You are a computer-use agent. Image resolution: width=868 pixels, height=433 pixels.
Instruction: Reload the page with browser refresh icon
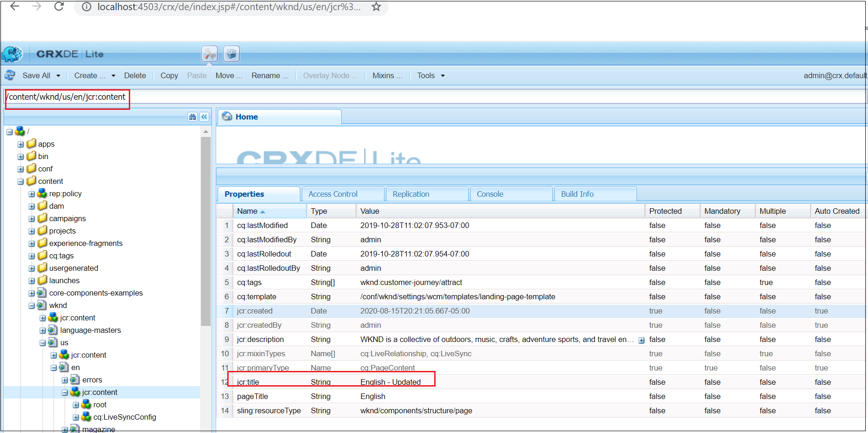click(x=59, y=6)
